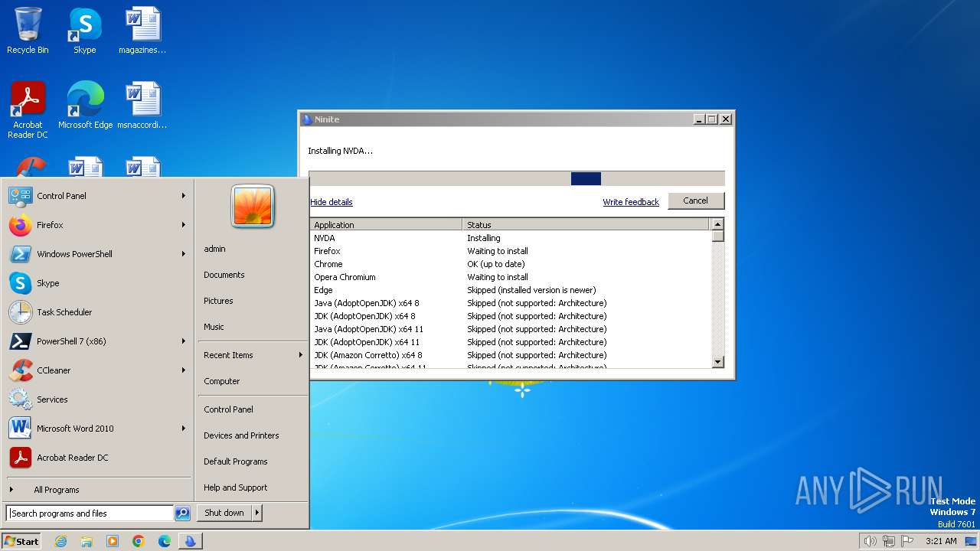The width and height of the screenshot is (980, 551).
Task: Open Documents from the Start menu
Action: click(x=224, y=275)
